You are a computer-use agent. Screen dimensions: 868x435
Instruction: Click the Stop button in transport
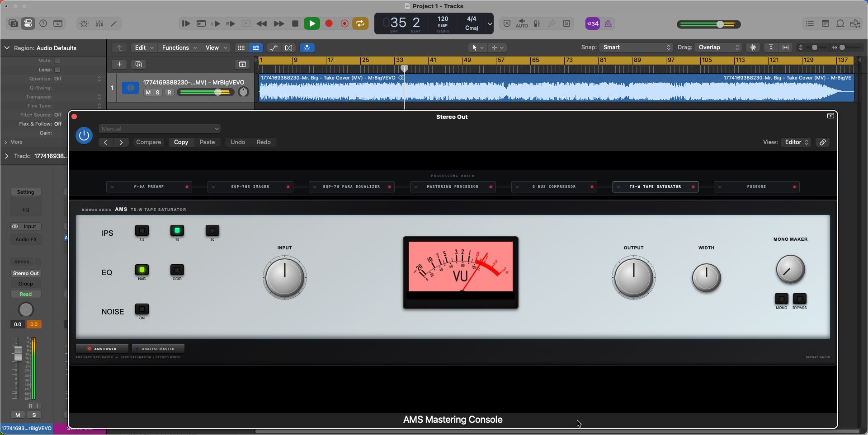pos(295,23)
